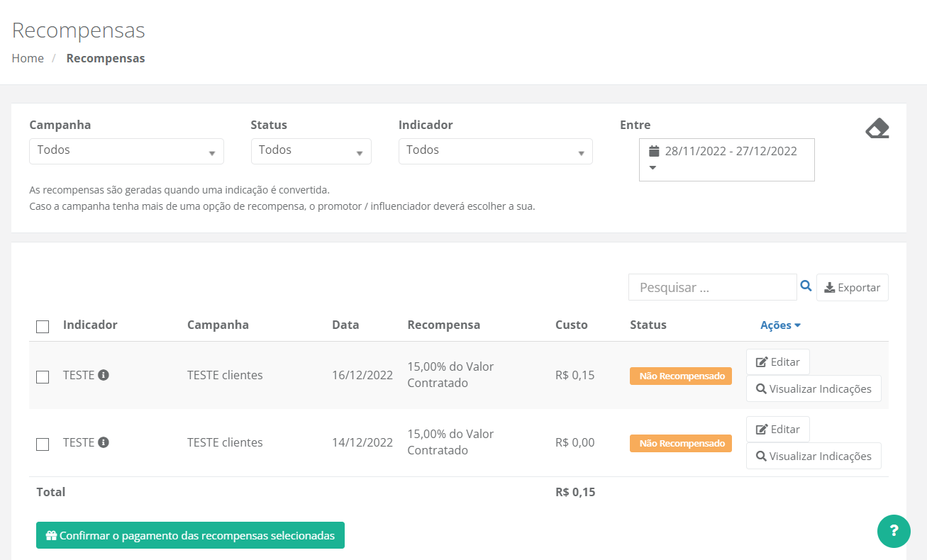This screenshot has height=560, width=927.
Task: Click Editar for the 16/12/2022 reward
Action: tap(777, 362)
